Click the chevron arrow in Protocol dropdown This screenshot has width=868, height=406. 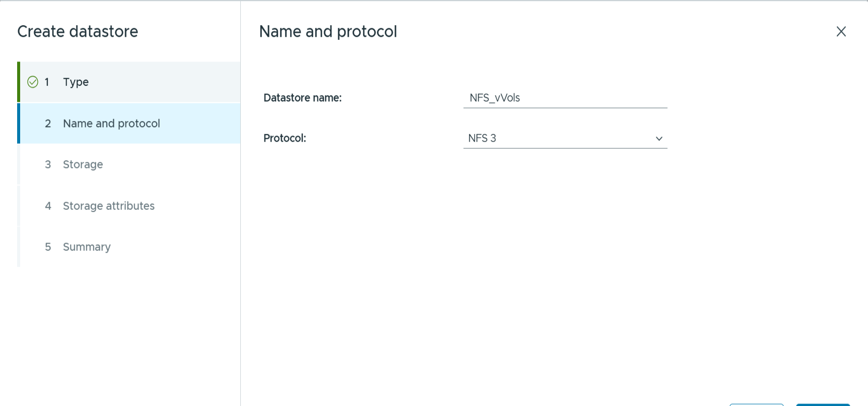click(x=659, y=139)
